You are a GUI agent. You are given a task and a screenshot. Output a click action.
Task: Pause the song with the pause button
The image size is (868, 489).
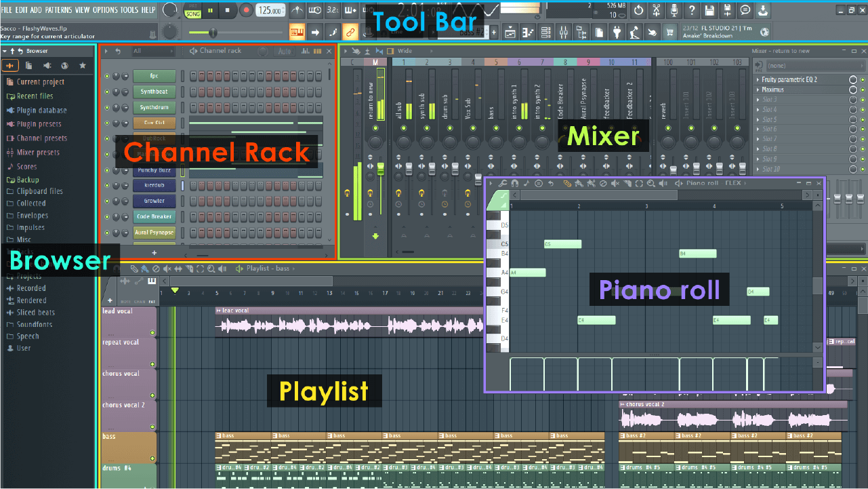click(210, 10)
